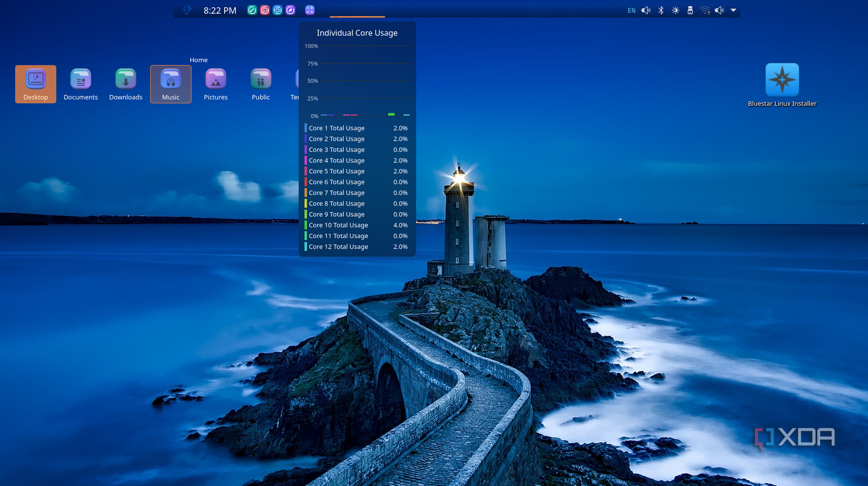Screen dimensions: 868x486
Task: Open the brightness settings icon
Action: tap(675, 10)
